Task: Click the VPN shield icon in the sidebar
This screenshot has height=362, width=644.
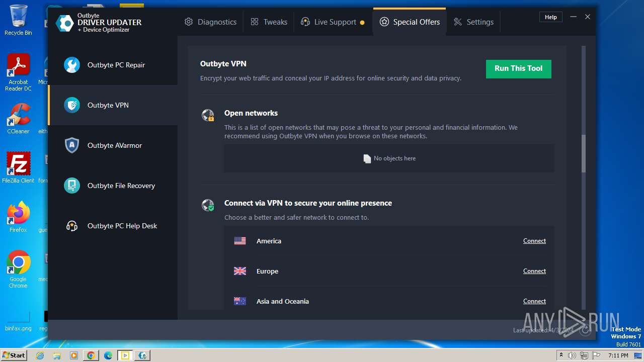Action: tap(72, 105)
